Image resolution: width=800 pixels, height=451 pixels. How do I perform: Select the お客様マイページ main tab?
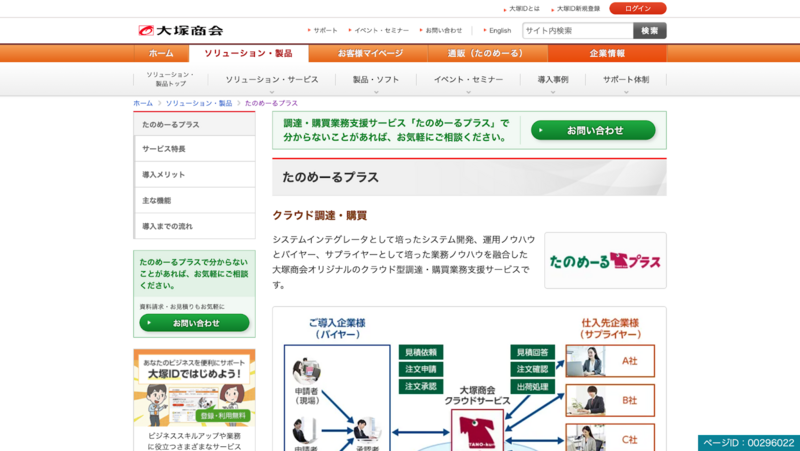(370, 54)
